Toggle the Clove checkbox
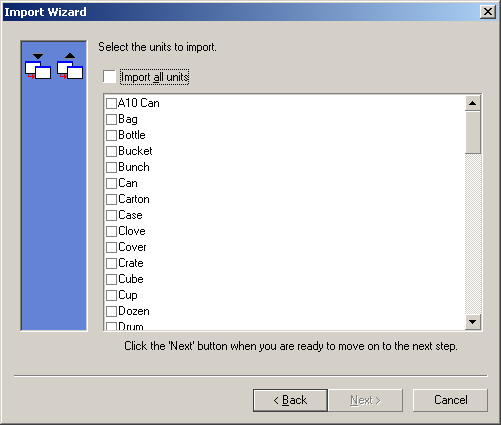 pyautogui.click(x=111, y=231)
